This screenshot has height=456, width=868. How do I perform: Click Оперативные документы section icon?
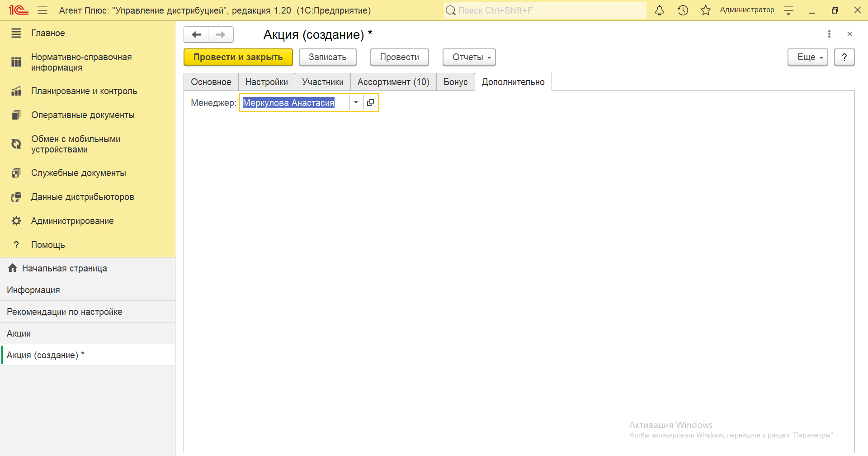tap(16, 115)
